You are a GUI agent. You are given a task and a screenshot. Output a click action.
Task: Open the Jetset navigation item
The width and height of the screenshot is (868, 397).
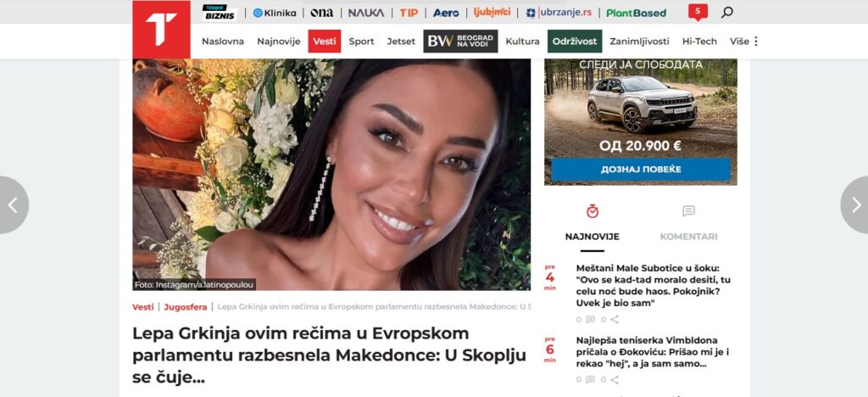(x=401, y=41)
